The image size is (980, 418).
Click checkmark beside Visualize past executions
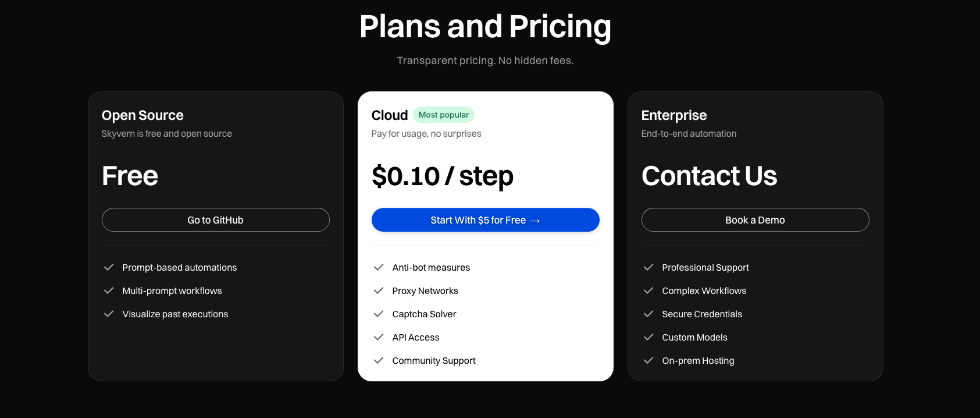click(x=109, y=314)
